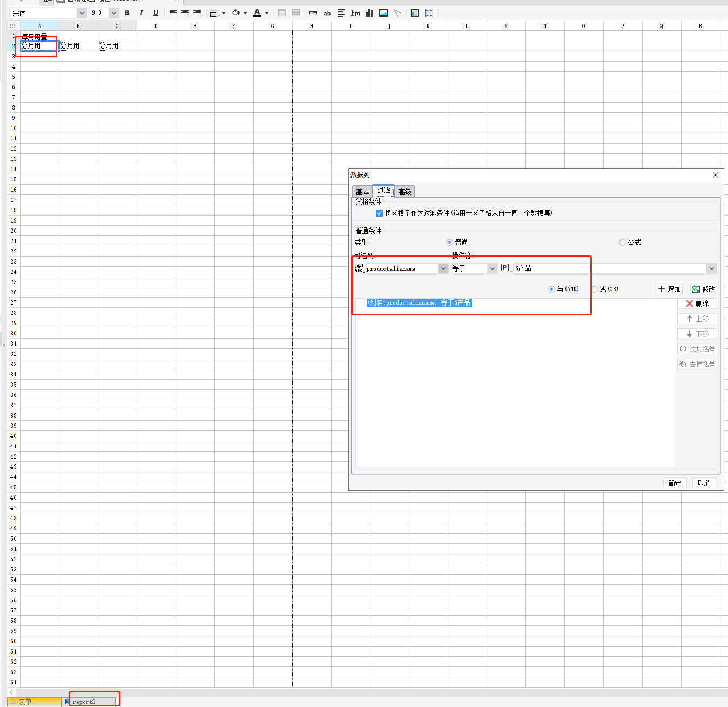Viewport: 728px width, 707px height.
Task: Cancel dialog with 取消 button
Action: [704, 483]
